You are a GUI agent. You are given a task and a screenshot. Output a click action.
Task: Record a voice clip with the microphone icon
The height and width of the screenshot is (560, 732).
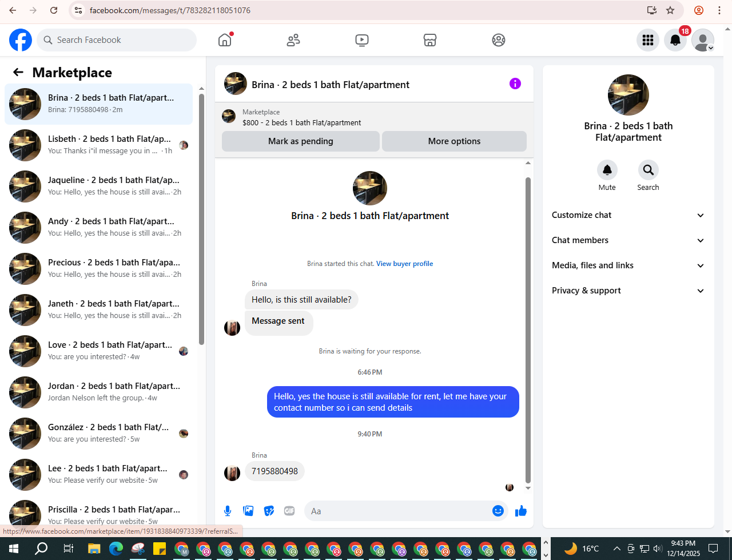pos(228,511)
